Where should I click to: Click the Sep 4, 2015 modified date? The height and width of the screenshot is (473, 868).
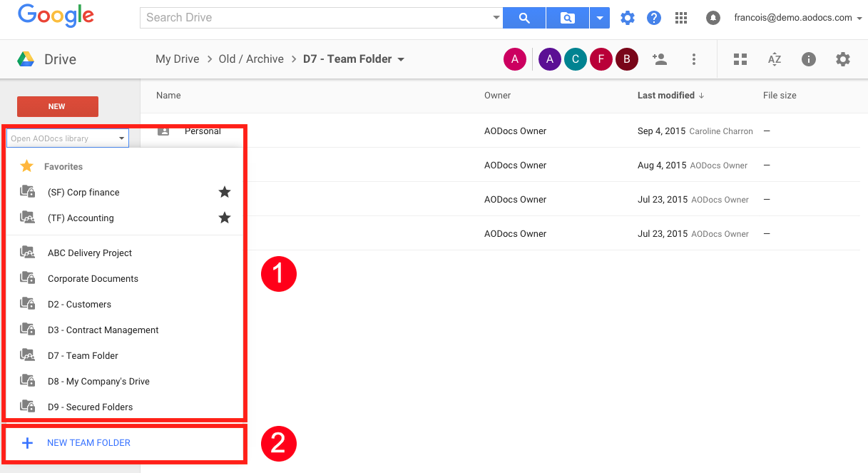click(x=661, y=131)
